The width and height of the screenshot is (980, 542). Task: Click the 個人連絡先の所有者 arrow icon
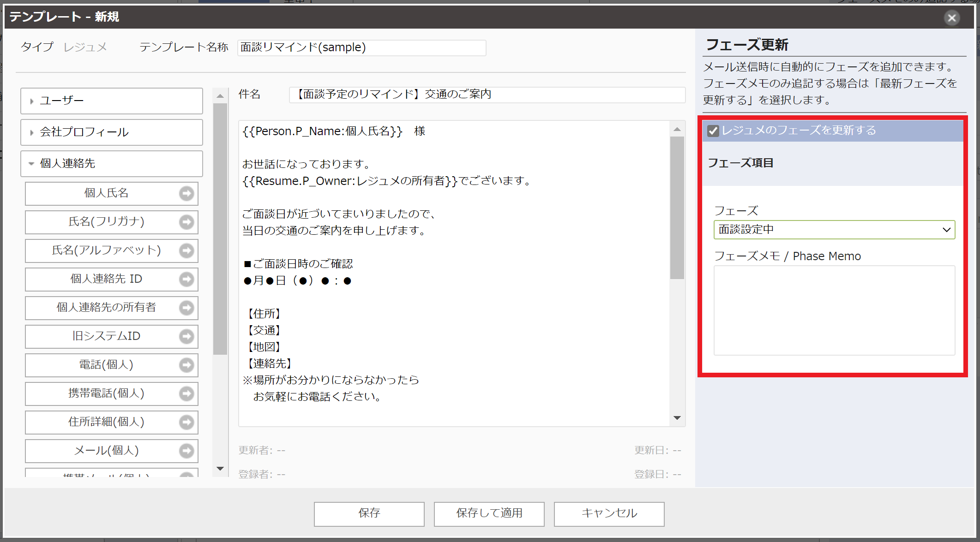tap(186, 308)
